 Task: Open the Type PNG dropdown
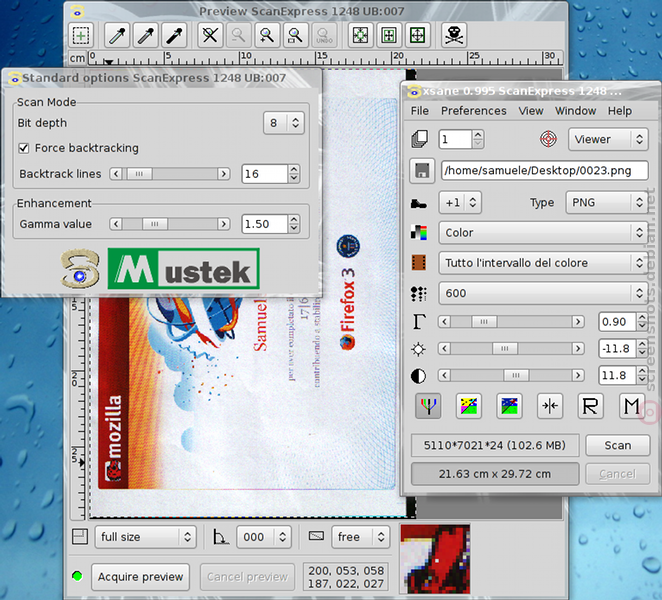(607, 203)
